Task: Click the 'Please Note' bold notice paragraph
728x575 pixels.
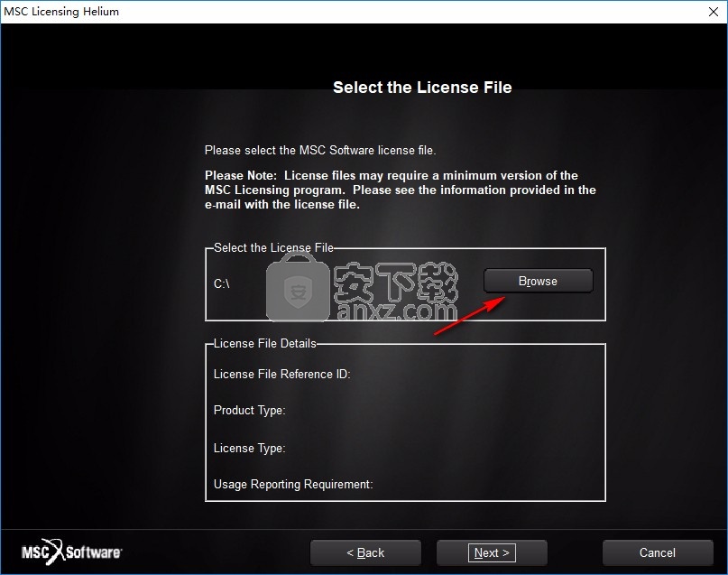Action: 401,190
